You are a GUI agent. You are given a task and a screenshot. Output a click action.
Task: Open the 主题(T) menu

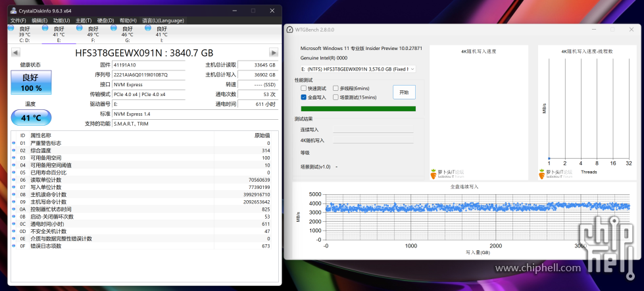84,20
